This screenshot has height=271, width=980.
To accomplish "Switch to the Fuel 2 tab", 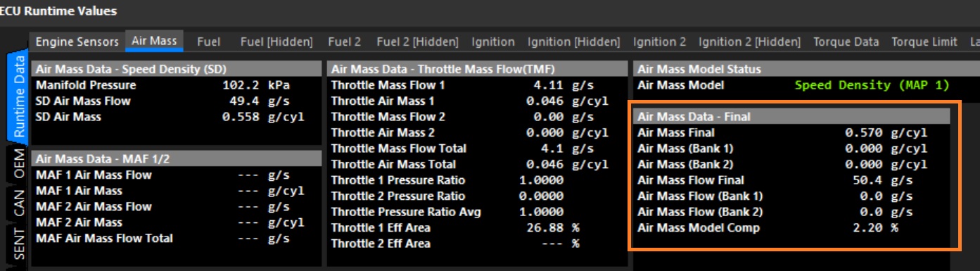I will point(343,42).
